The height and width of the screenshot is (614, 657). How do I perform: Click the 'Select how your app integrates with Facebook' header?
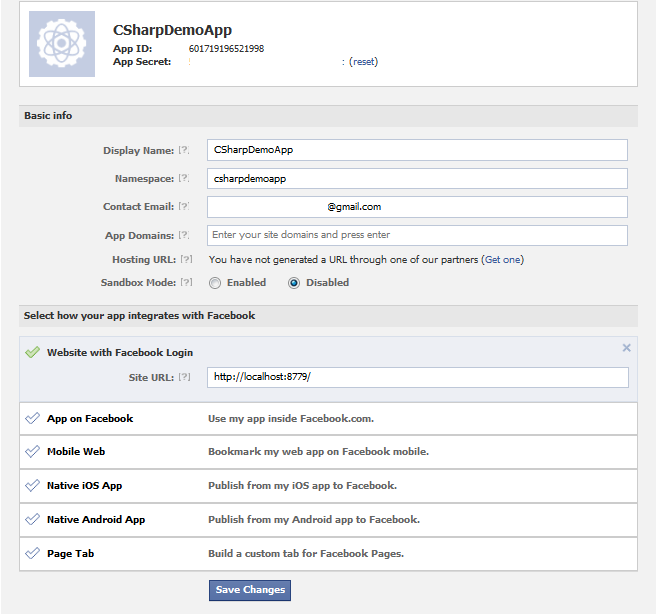[328, 316]
